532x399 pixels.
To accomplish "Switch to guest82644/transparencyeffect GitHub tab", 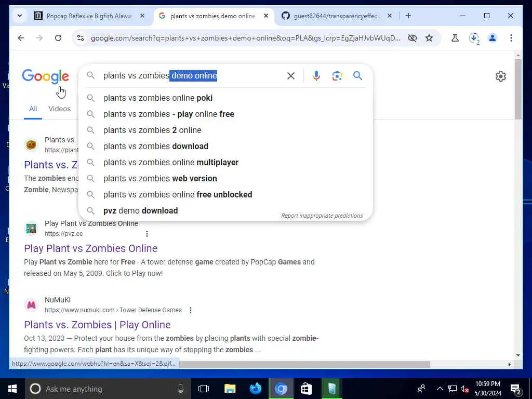I will tap(336, 16).
